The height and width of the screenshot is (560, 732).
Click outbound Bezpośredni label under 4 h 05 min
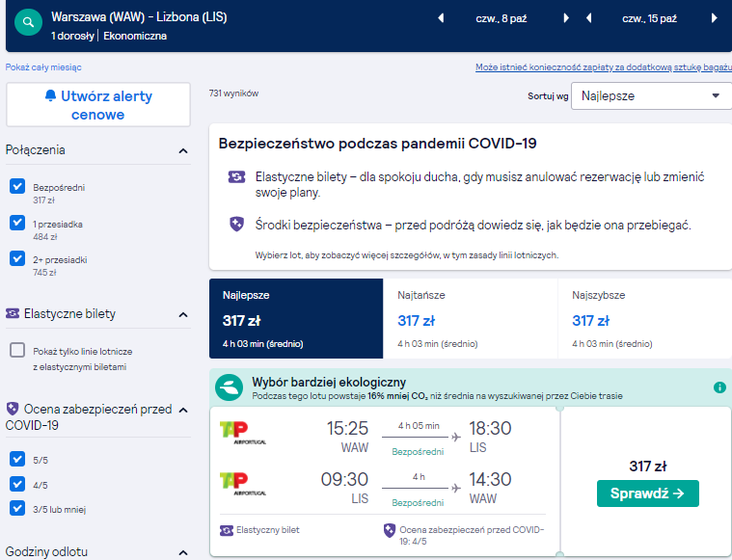[x=418, y=452]
